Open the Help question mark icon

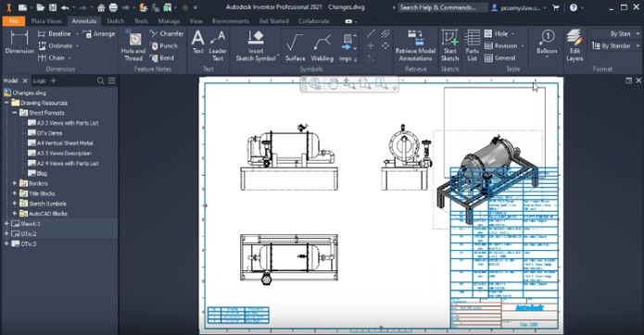pyautogui.click(x=574, y=7)
